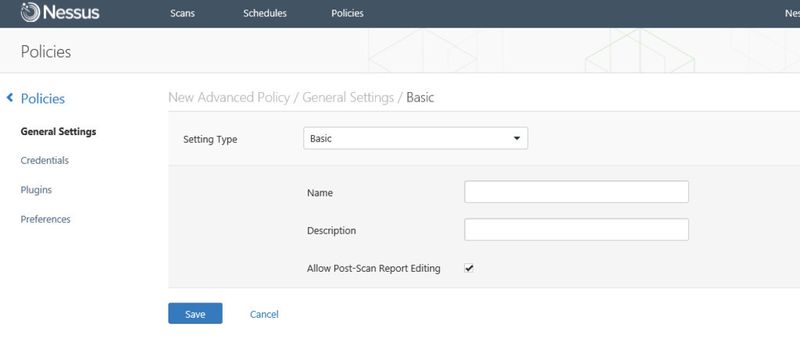Open the Plugins section
The width and height of the screenshot is (800, 360).
36,190
